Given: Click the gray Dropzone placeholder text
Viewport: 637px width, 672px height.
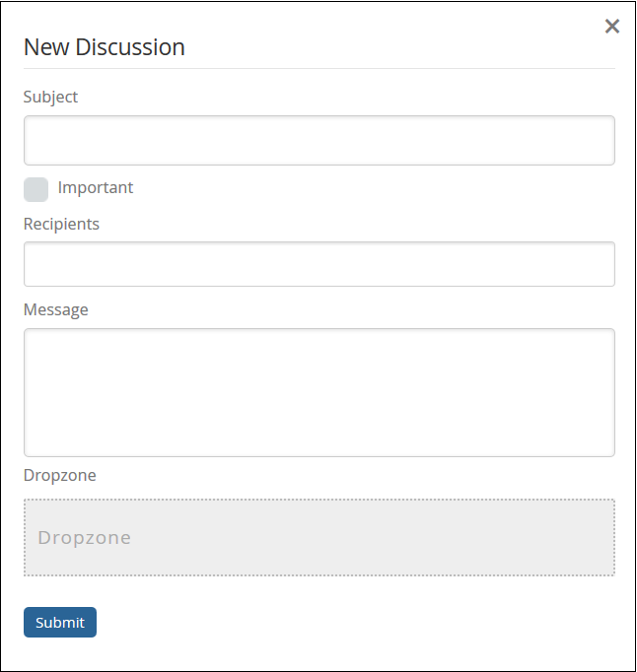Looking at the screenshot, I should click(84, 538).
